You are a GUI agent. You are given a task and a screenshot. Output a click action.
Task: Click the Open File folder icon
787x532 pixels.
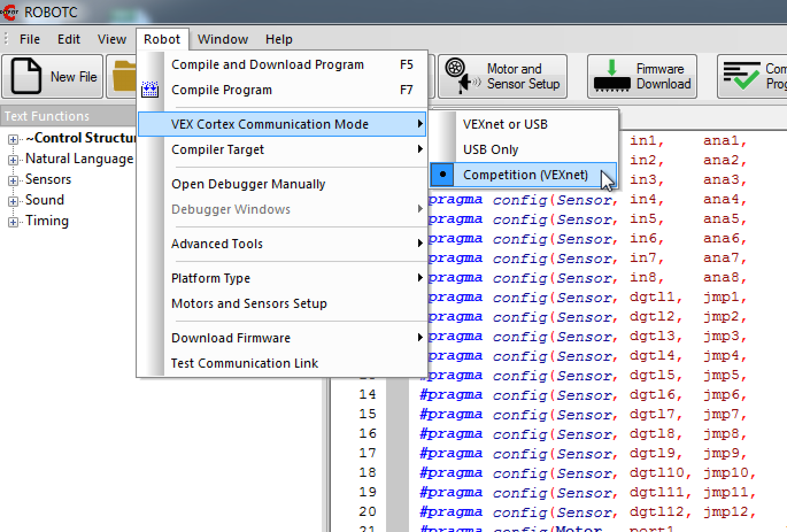click(x=123, y=76)
